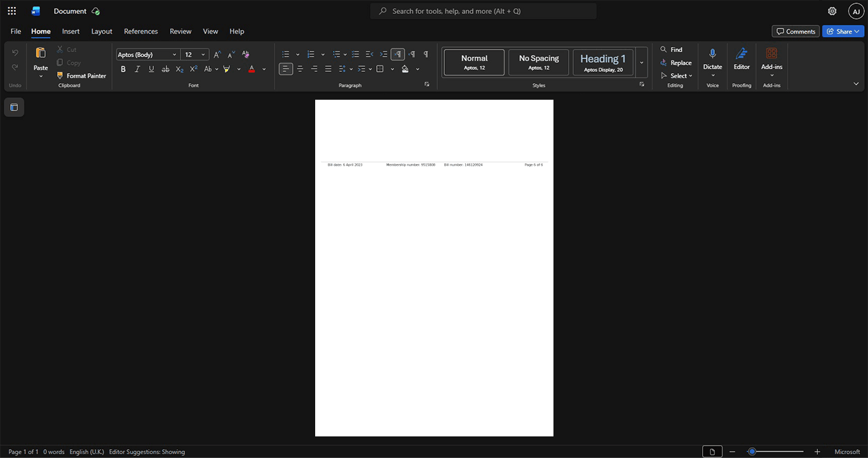Open Find in the Editing group
The height and width of the screenshot is (458, 868).
pos(671,50)
